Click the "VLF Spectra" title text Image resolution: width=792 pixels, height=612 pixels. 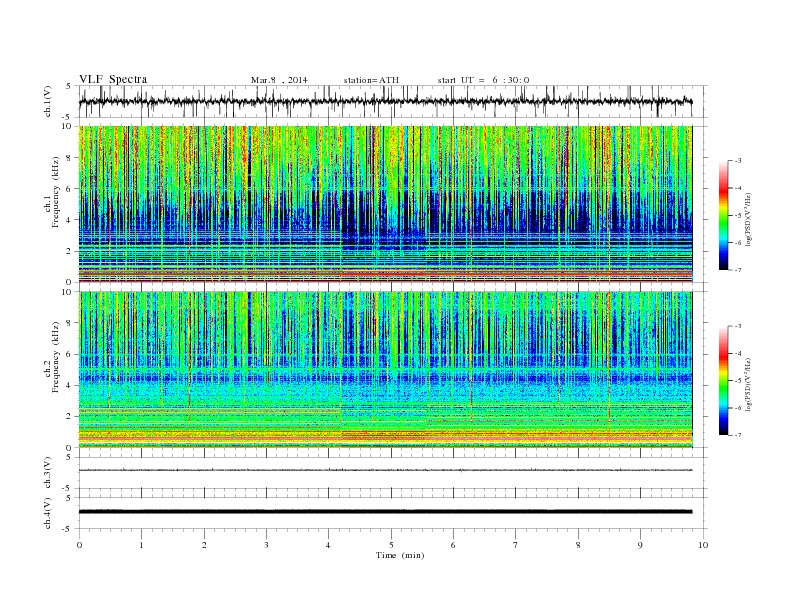click(113, 79)
